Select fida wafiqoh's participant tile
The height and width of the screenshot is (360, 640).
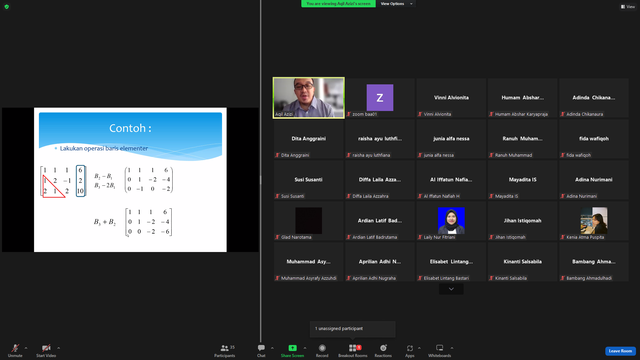pyautogui.click(x=593, y=139)
